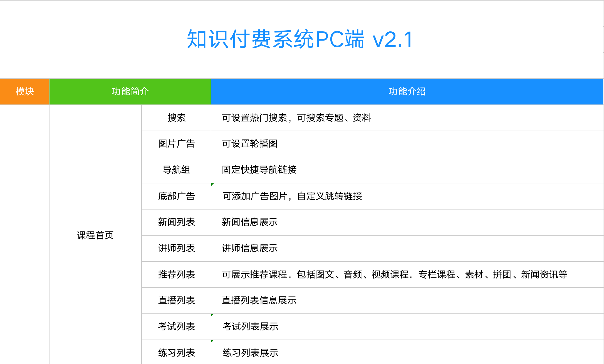
Task: Select the orange 模块 header cell
Action: [x=24, y=91]
